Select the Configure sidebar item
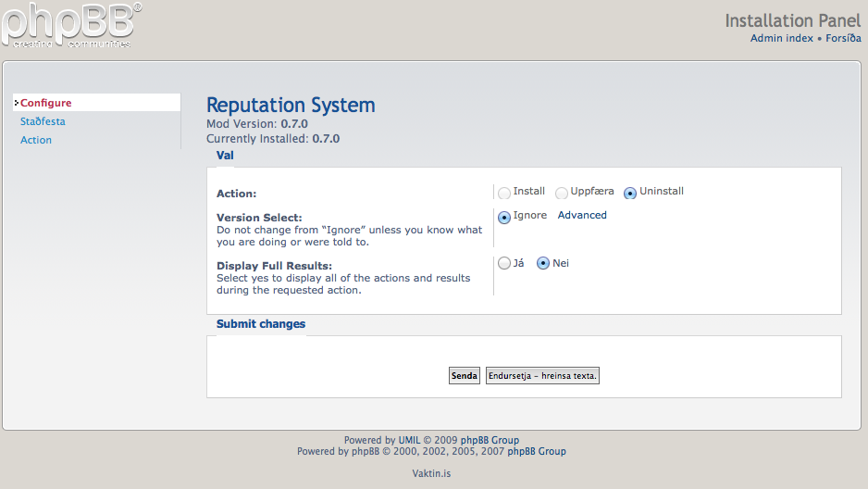Image resolution: width=868 pixels, height=489 pixels. pos(45,103)
